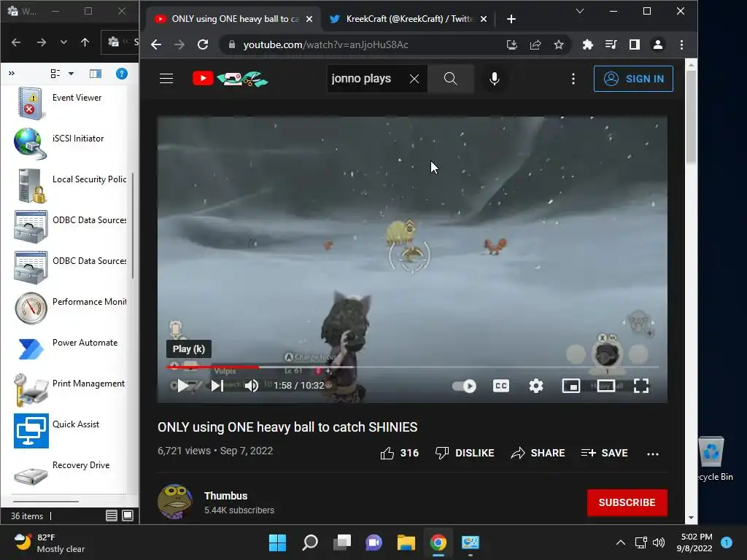
Task: Open YouTube settings three-dot menu
Action: [573, 79]
